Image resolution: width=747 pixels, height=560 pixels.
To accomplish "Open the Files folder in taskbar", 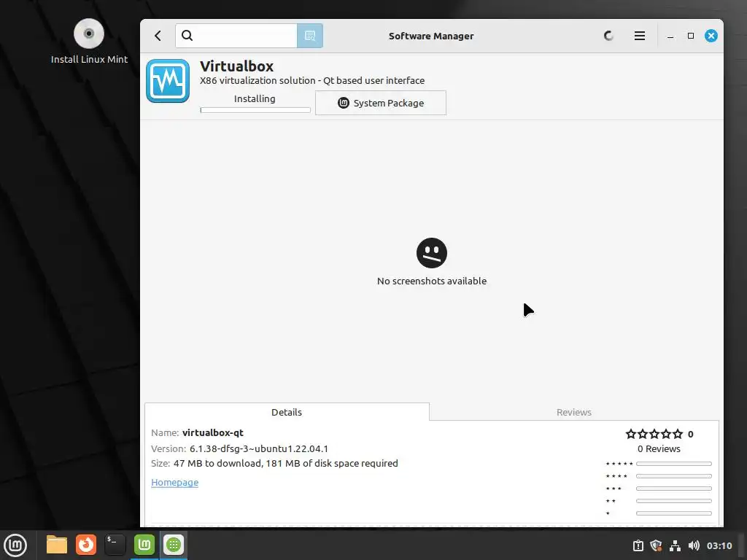I will [57, 545].
